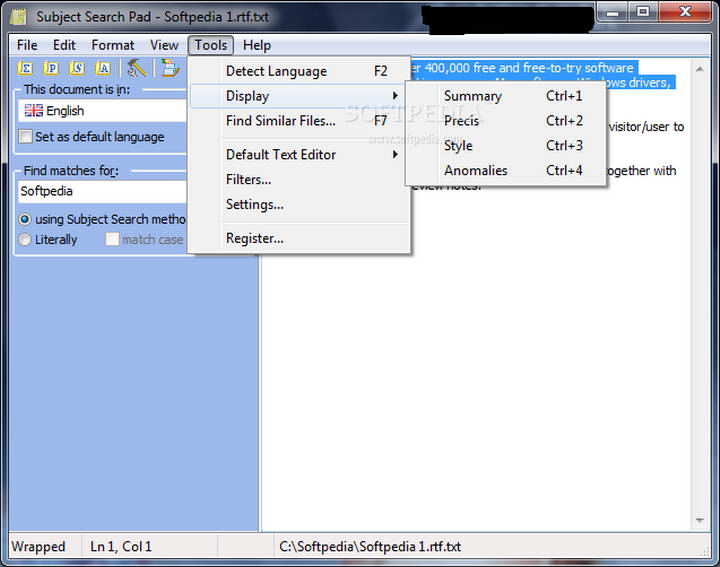Viewport: 720px width, 567px height.
Task: Select the Literally radio button
Action: [x=25, y=240]
